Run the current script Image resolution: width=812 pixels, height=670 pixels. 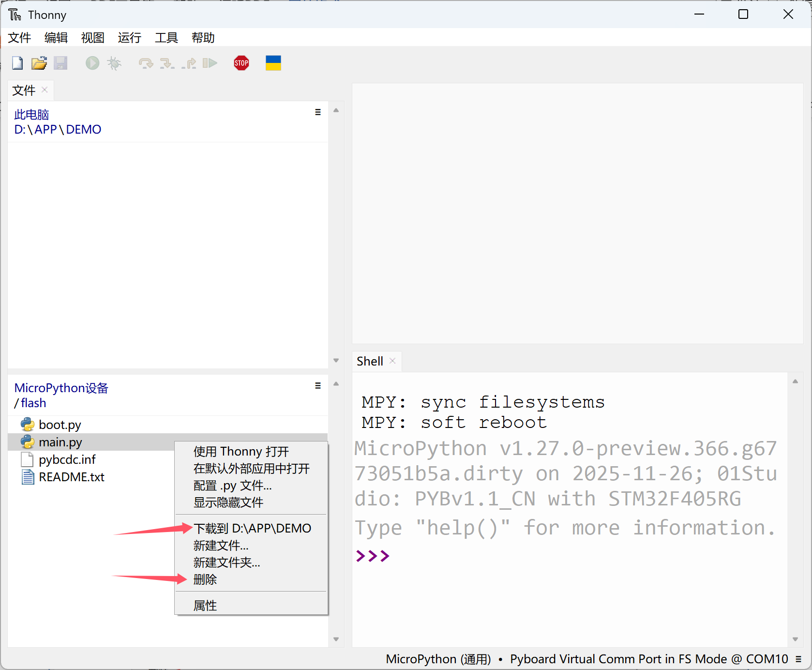coord(92,63)
